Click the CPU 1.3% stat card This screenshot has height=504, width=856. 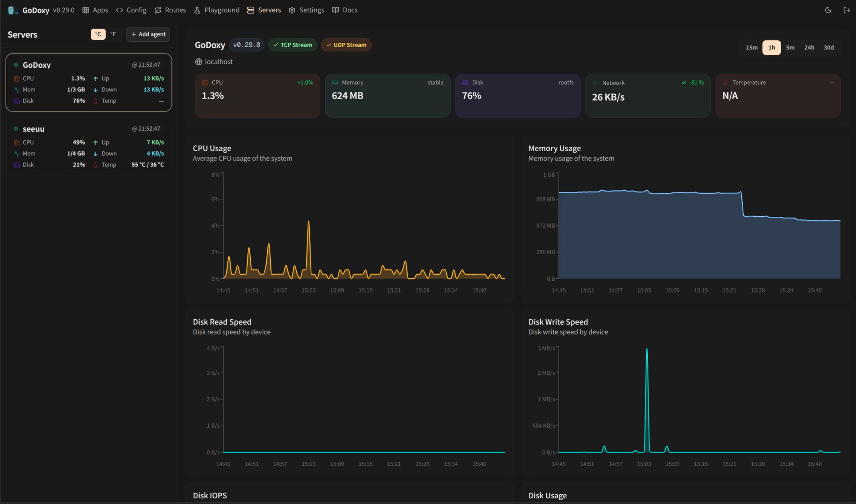pyautogui.click(x=257, y=96)
